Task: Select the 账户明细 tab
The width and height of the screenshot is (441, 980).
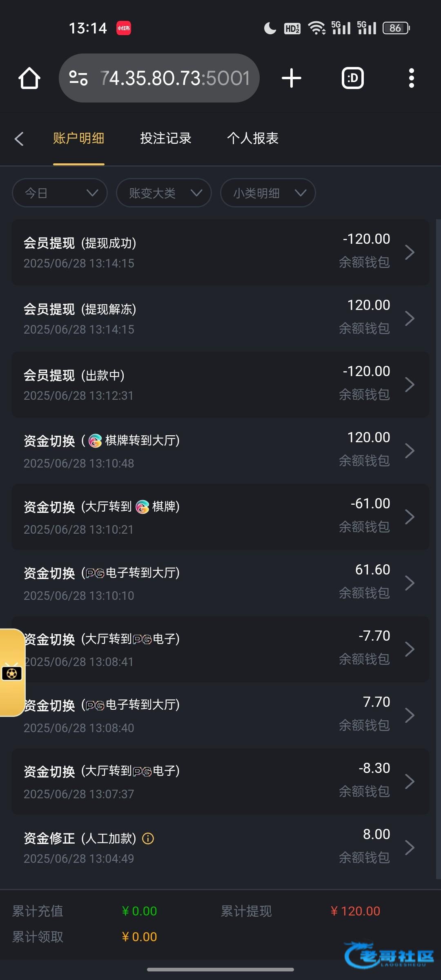Action: pyautogui.click(x=78, y=138)
